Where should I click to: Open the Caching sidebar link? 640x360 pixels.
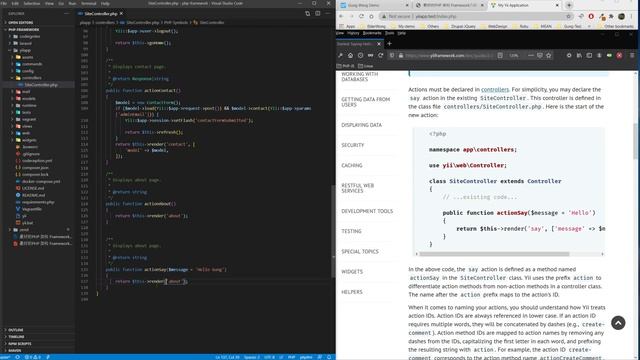click(x=351, y=165)
